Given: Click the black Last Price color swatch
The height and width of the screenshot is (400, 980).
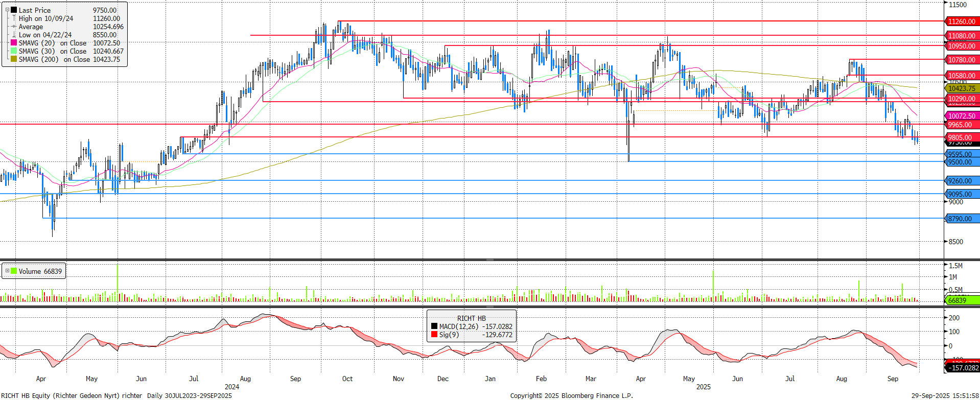Looking at the screenshot, I should [x=14, y=10].
